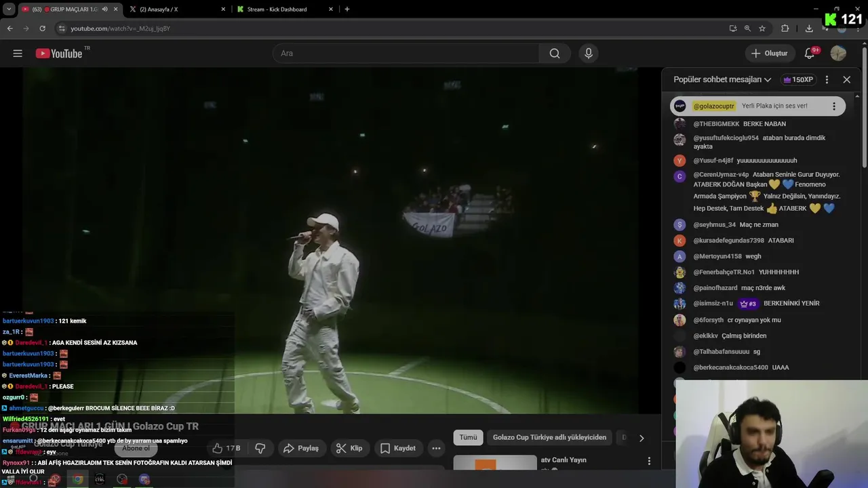Open the YouTube hamburger guide menu
The image size is (868, 488).
pos(18,54)
